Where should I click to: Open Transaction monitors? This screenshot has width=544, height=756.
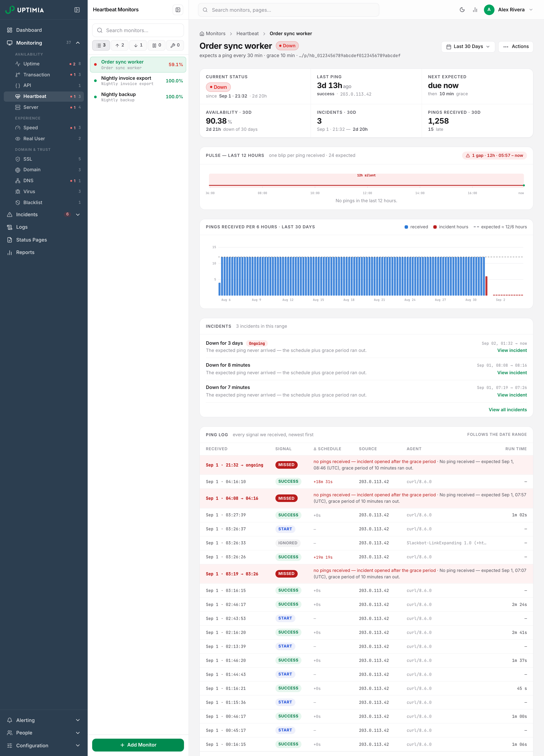tap(44, 75)
